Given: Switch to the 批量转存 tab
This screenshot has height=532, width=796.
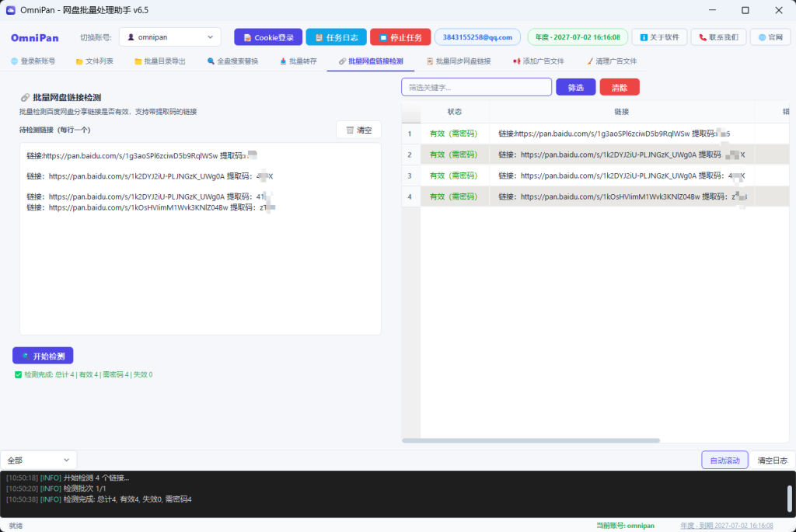Looking at the screenshot, I should coord(298,61).
